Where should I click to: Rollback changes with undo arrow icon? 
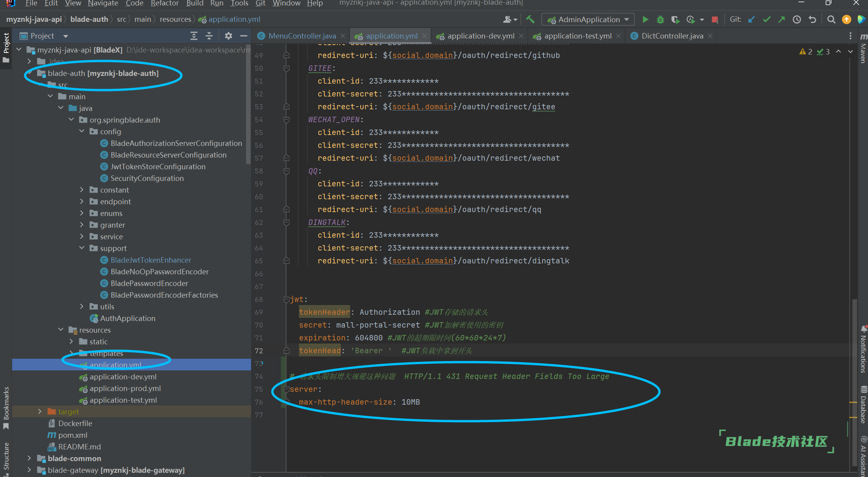(812, 19)
